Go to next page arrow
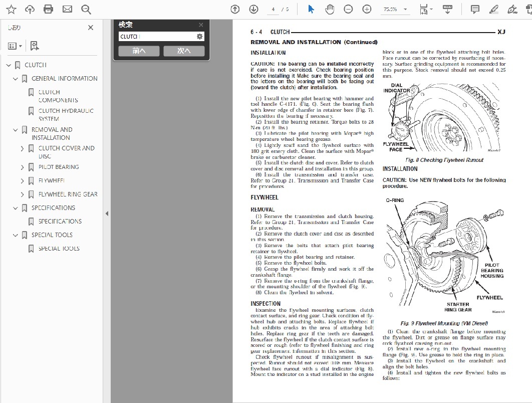This screenshot has height=403, width=532. click(253, 9)
